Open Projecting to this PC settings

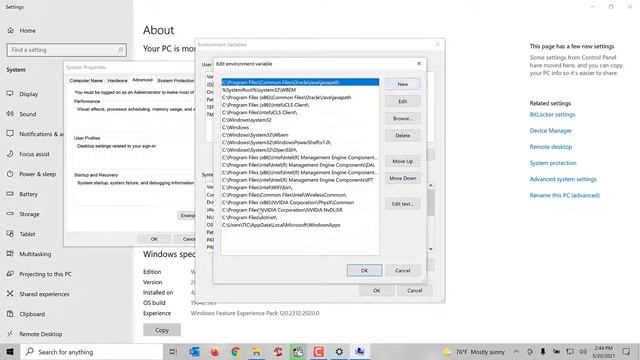[x=45, y=274]
